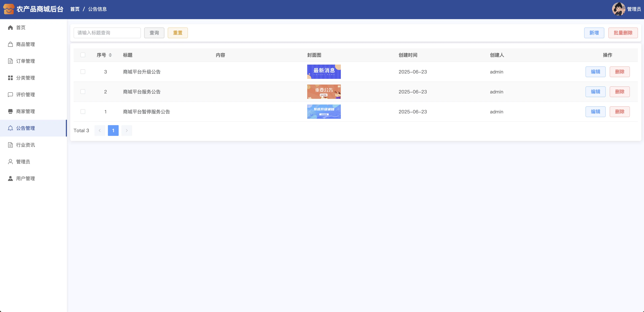The height and width of the screenshot is (312, 644).
Task: Open 行业资讯 in the sidebar menu
Action: (x=26, y=145)
